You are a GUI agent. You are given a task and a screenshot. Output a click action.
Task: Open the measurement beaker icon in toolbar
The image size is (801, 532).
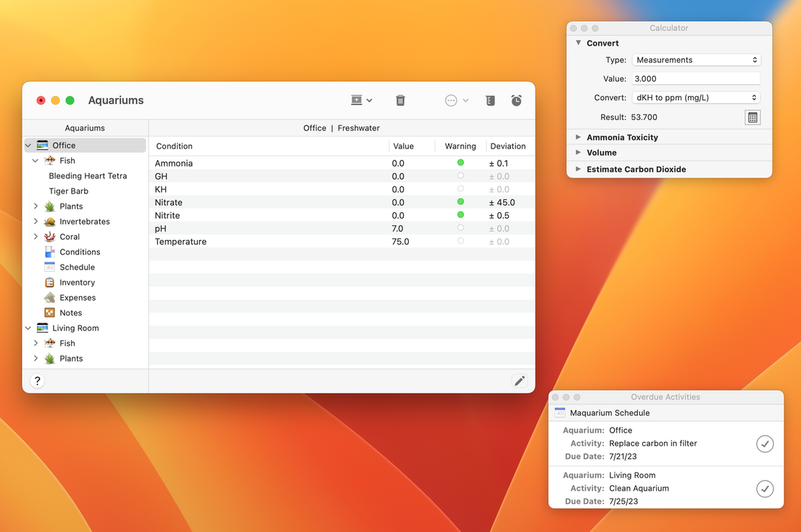[490, 101]
